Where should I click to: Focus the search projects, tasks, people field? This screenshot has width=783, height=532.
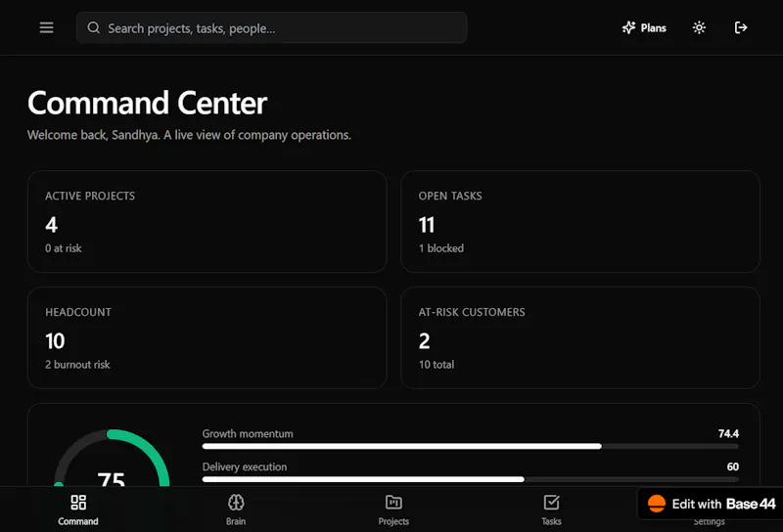[x=272, y=28]
